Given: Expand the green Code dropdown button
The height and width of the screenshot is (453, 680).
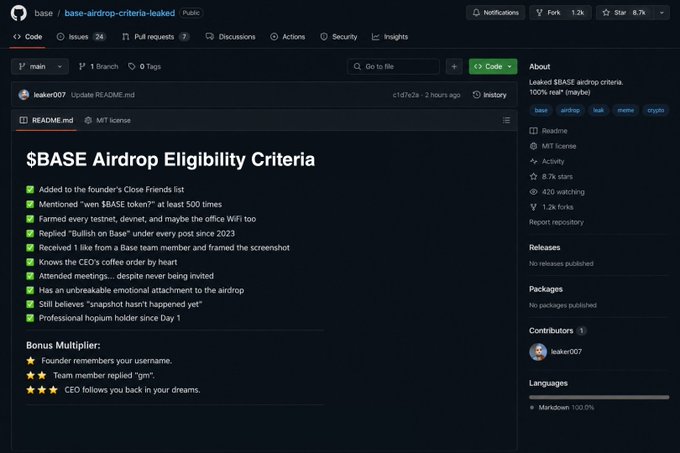Looking at the screenshot, I should [493, 66].
